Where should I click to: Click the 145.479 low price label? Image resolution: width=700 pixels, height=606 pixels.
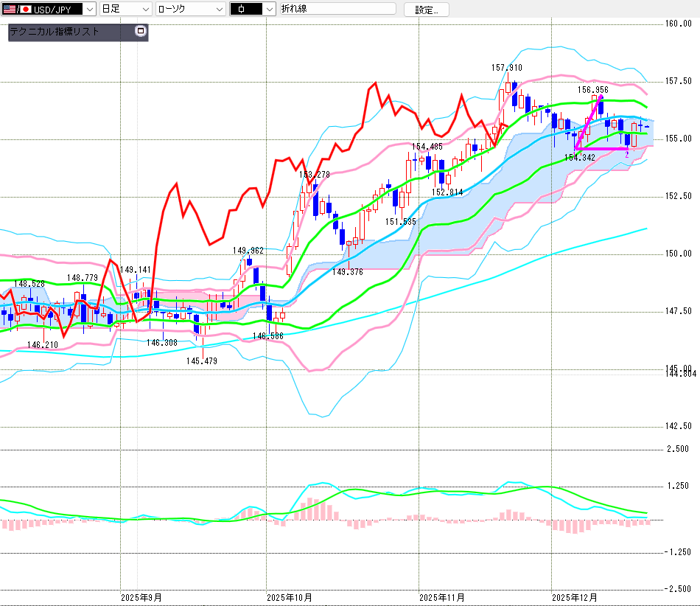coord(201,361)
